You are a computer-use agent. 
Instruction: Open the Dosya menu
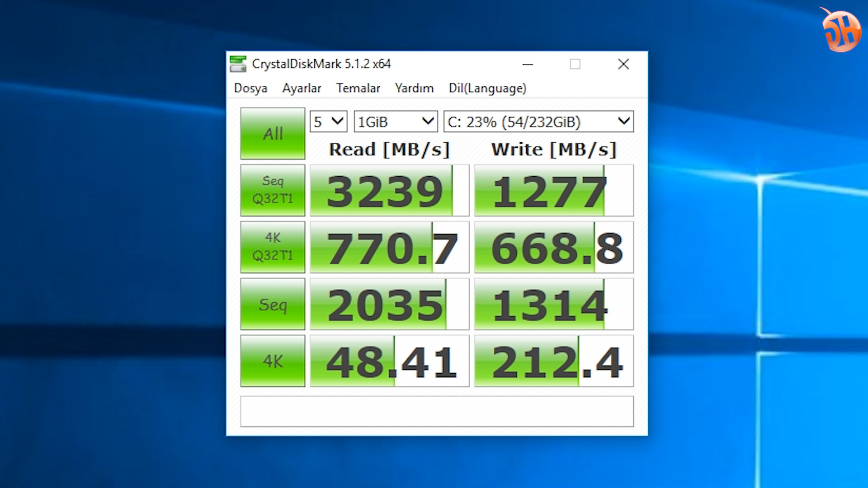pyautogui.click(x=250, y=88)
